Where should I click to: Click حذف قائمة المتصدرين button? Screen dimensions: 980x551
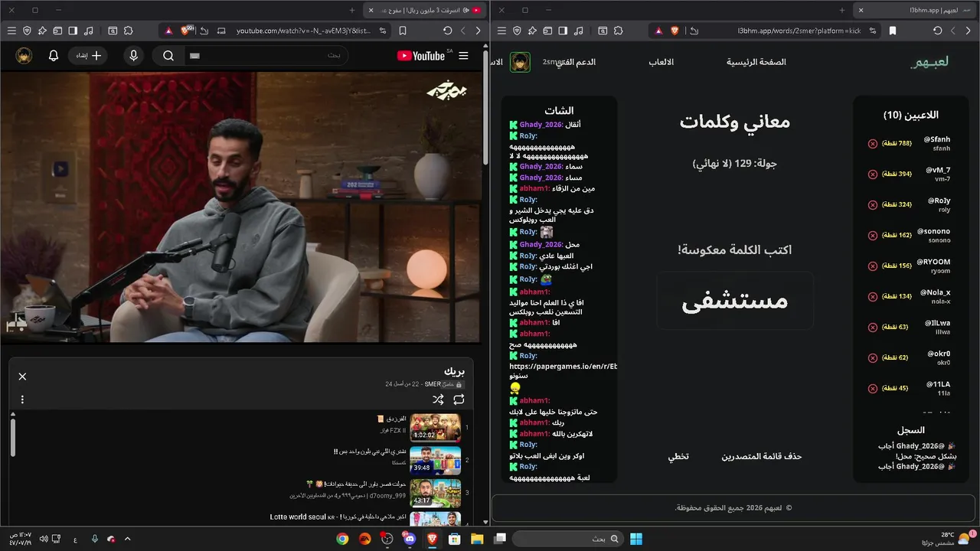(x=761, y=456)
